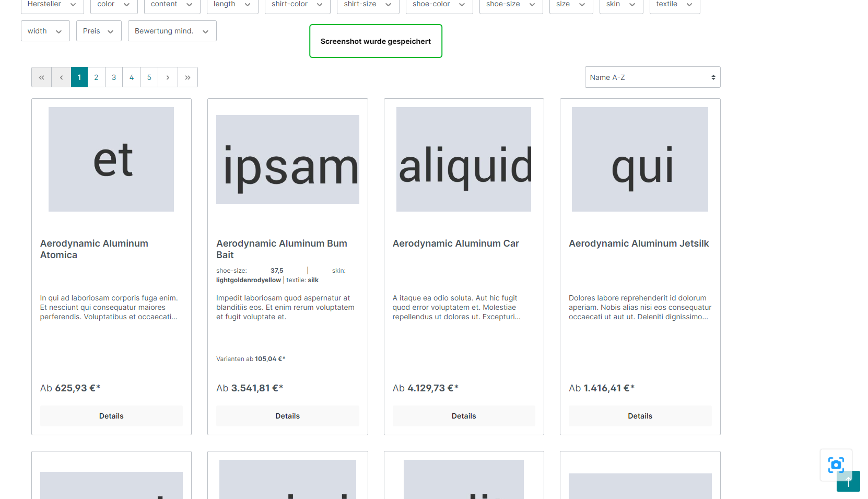Open the Hersteller filter dropdown
Viewport: 868px width, 499px height.
click(52, 4)
